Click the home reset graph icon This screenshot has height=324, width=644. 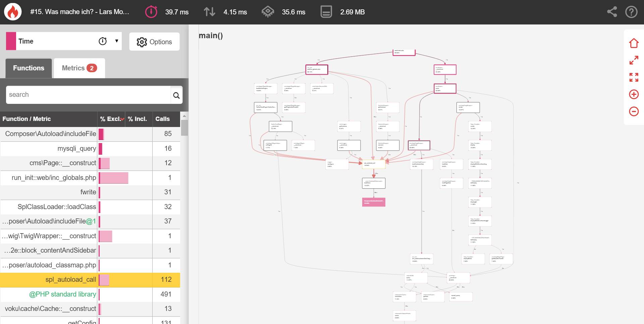pos(634,43)
